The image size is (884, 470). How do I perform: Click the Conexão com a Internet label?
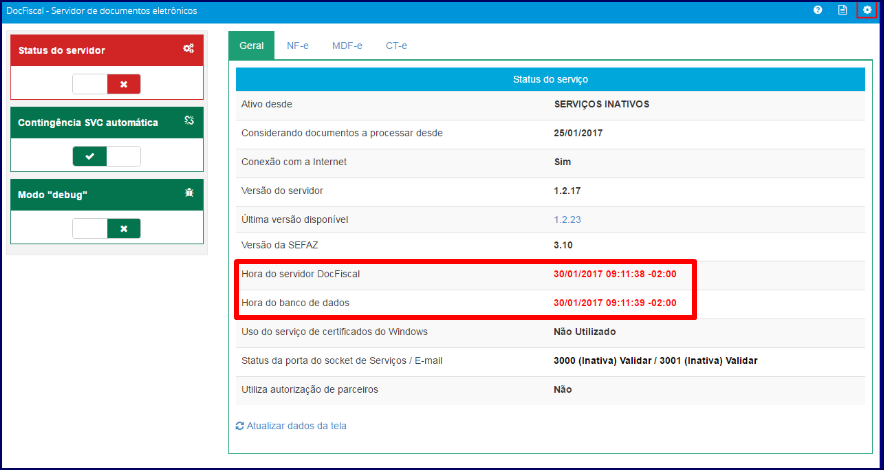point(294,162)
